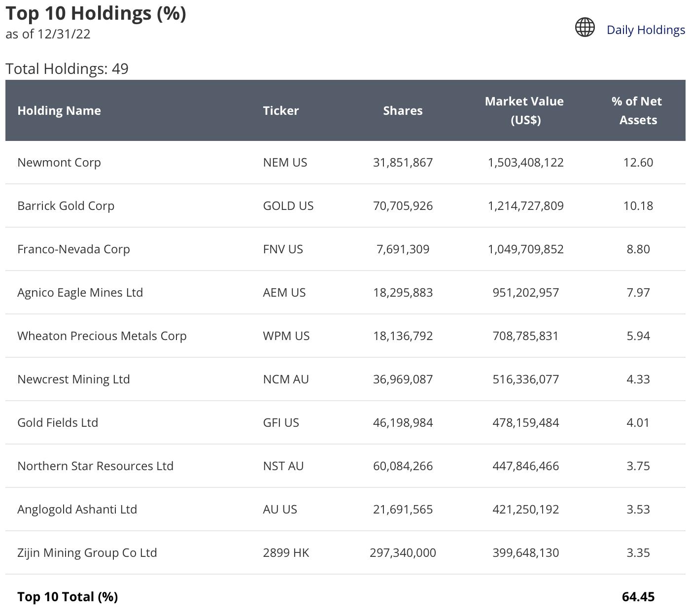Viewport: 690px width, 616px height.
Task: Click the % of Net Assets header
Action: tap(637, 111)
